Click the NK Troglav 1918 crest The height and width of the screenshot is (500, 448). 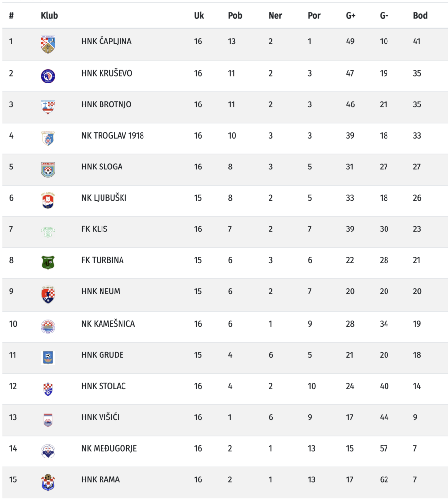click(x=48, y=138)
